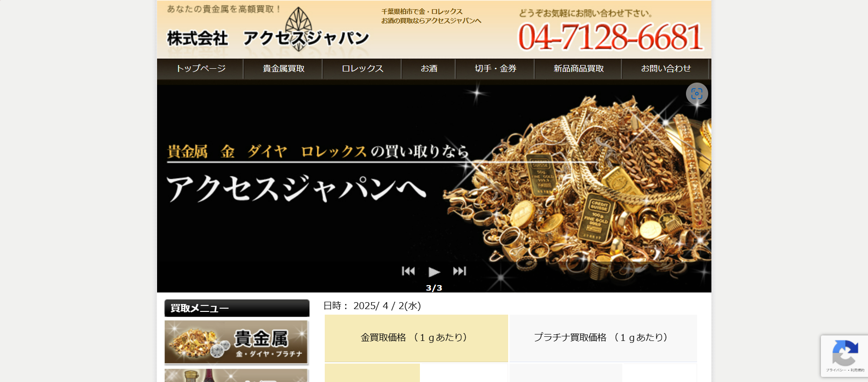Image resolution: width=868 pixels, height=382 pixels.
Task: Click the next slide icon in slideshow
Action: 460,271
